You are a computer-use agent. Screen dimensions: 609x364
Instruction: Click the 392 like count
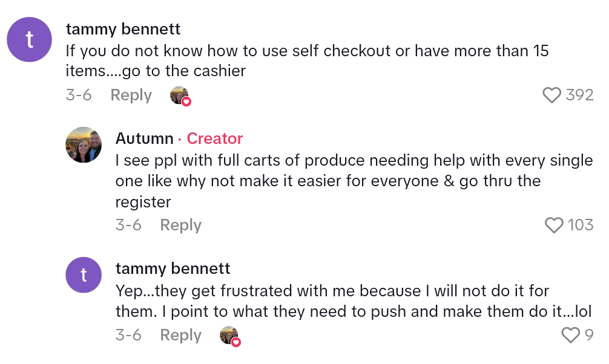point(579,96)
